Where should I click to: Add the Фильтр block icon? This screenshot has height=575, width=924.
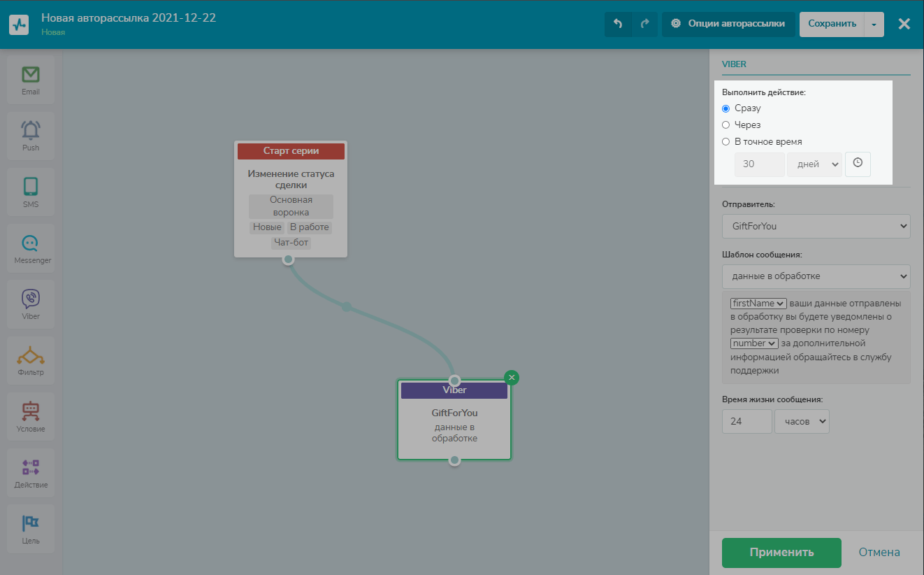30,355
